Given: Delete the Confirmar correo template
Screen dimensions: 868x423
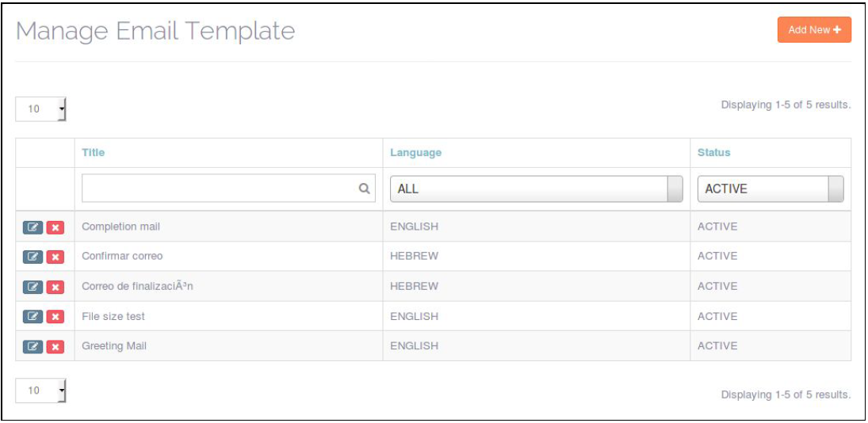Looking at the screenshot, I should [x=55, y=257].
